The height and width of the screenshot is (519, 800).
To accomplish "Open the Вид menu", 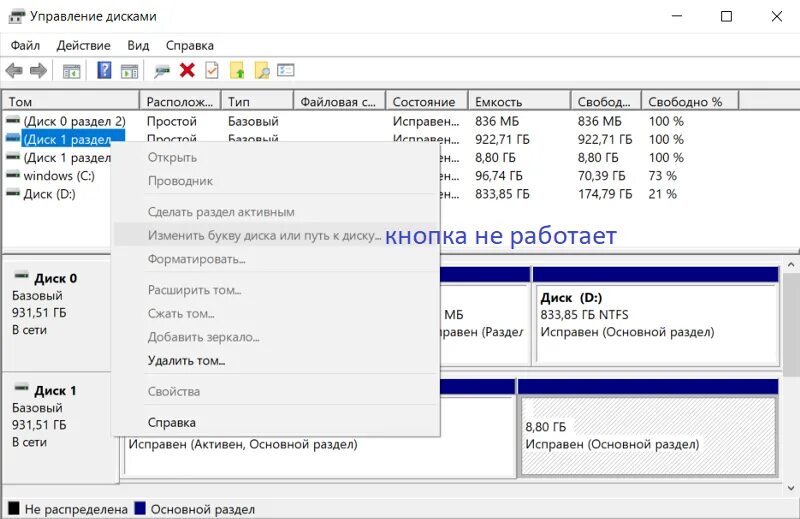I will click(138, 45).
